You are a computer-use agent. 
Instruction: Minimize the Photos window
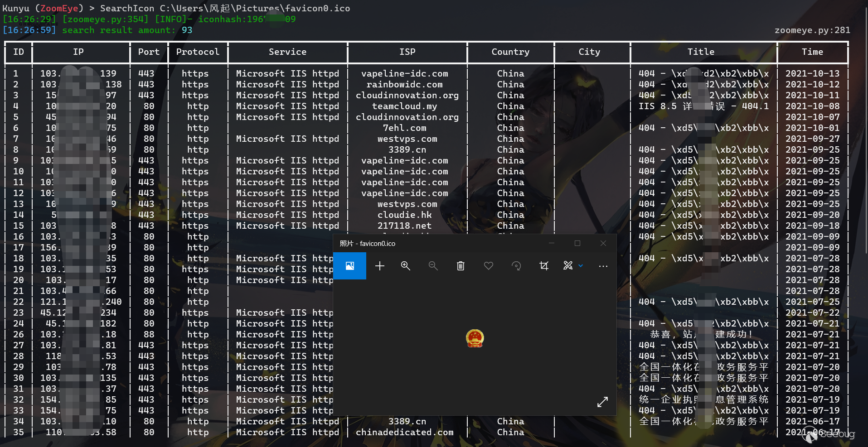[552, 243]
